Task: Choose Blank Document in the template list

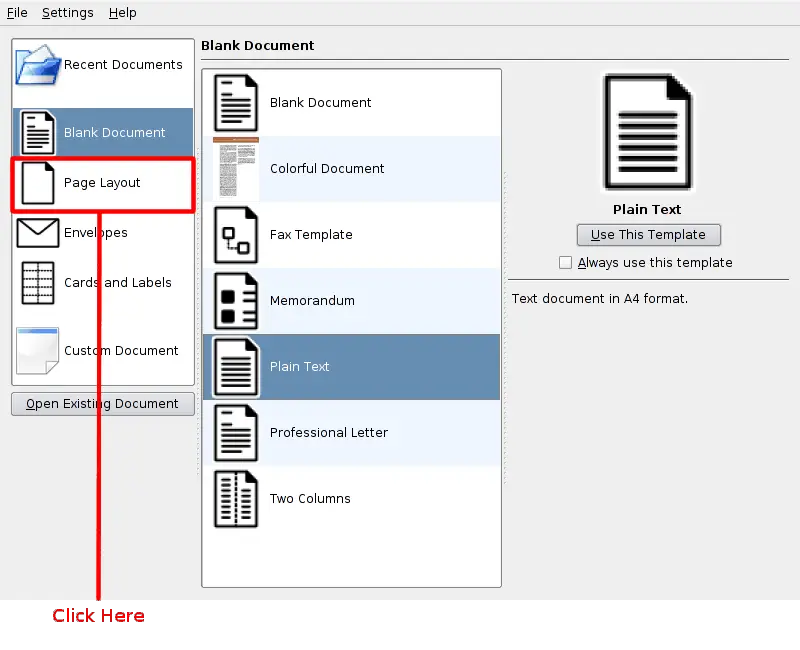Action: [x=320, y=103]
